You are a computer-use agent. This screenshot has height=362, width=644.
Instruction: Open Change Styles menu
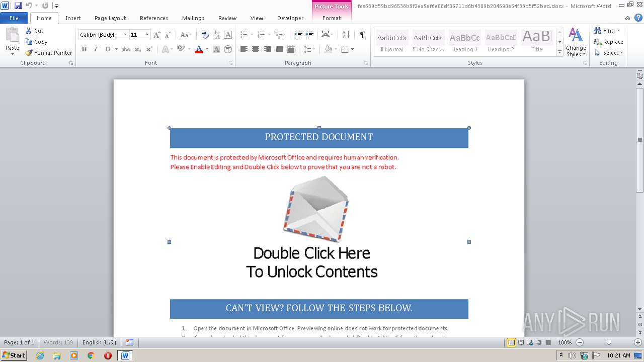point(576,42)
